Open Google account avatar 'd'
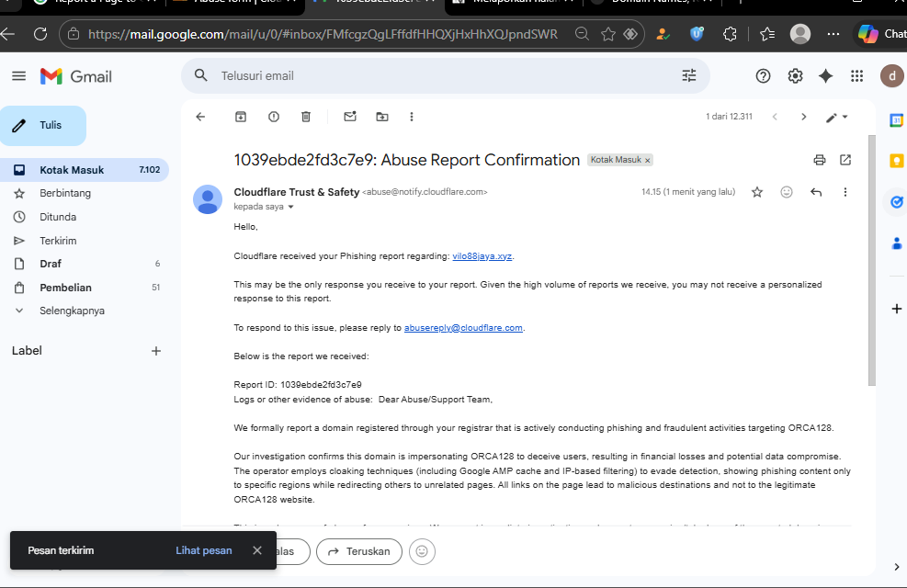This screenshot has height=588, width=907. coord(892,75)
